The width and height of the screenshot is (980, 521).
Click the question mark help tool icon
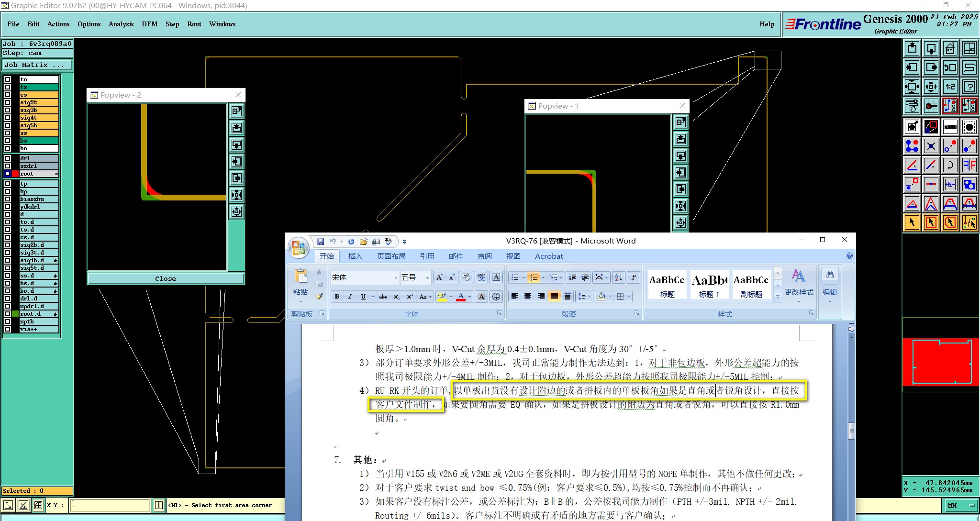(x=969, y=87)
